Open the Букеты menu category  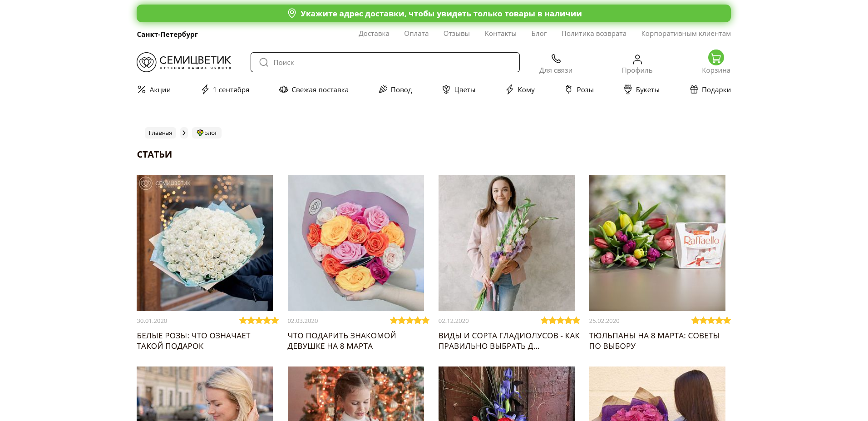coord(641,90)
